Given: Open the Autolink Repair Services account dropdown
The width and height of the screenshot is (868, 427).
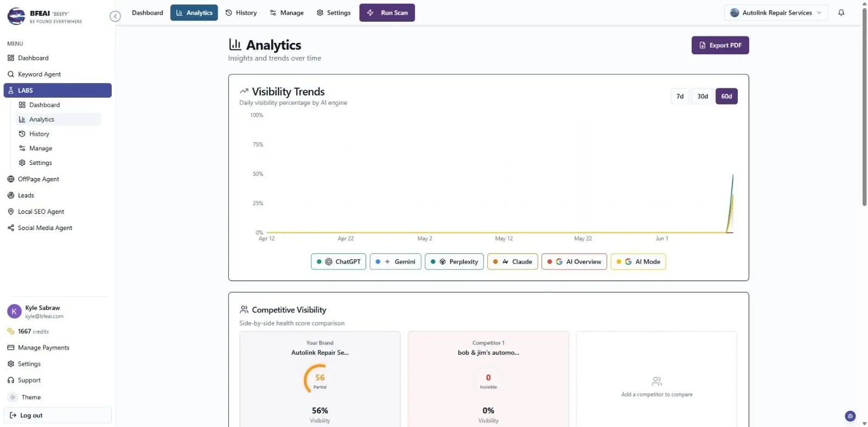Looking at the screenshot, I should (776, 12).
